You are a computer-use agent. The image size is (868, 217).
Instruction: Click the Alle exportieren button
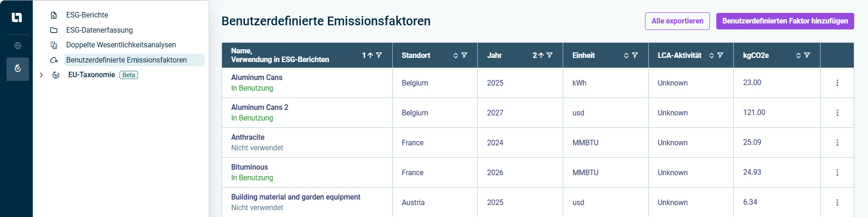click(x=677, y=21)
